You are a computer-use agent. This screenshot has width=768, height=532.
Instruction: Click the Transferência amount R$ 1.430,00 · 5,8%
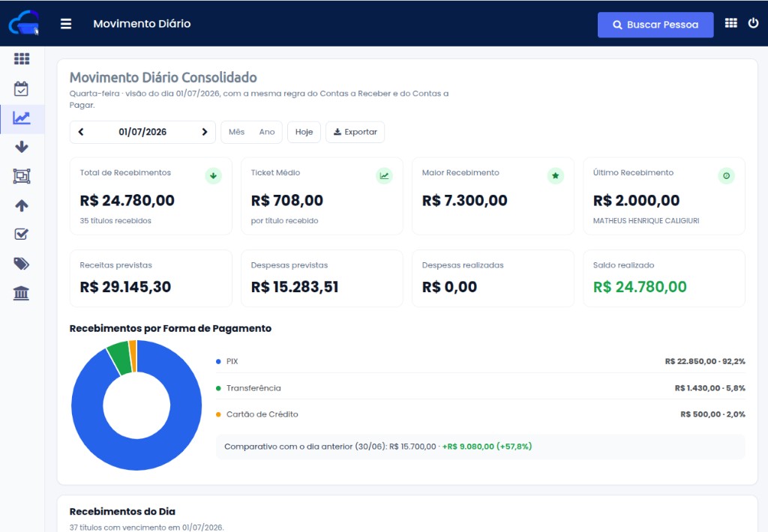click(x=709, y=388)
